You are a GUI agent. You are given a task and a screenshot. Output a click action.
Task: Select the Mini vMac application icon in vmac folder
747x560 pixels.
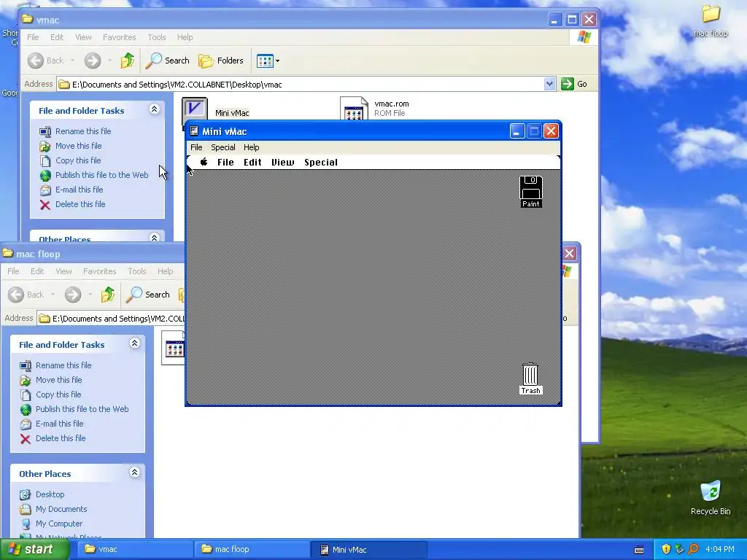(195, 109)
